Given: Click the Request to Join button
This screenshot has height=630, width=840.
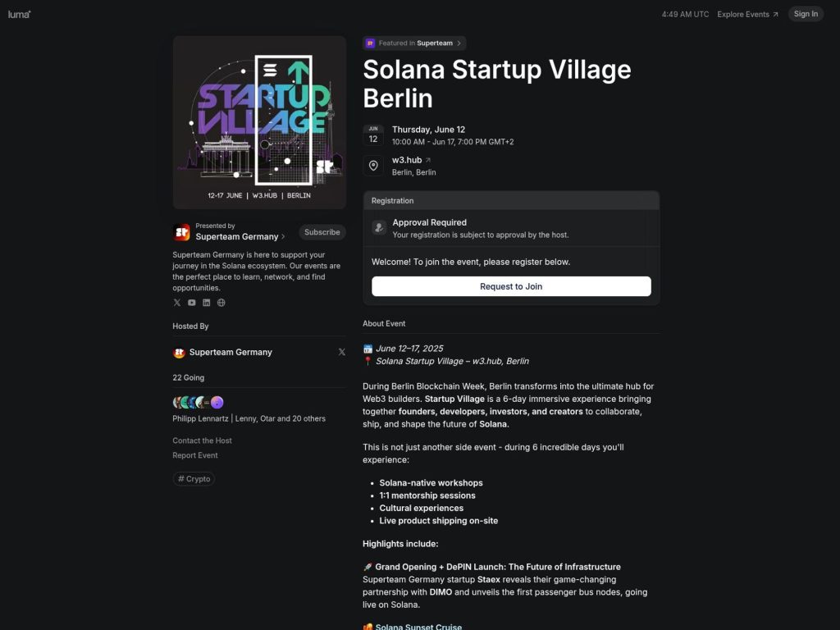Looking at the screenshot, I should click(x=510, y=286).
